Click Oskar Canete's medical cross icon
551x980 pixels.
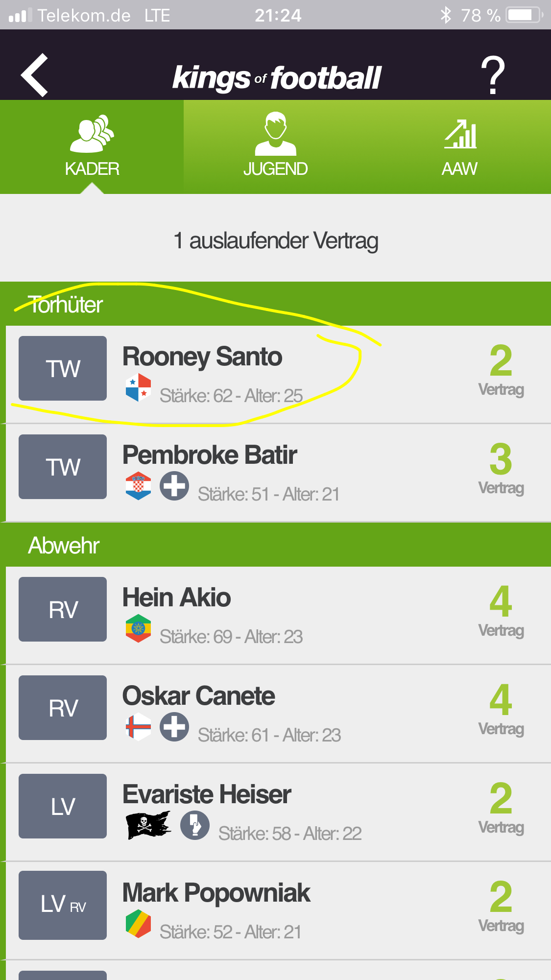[174, 727]
